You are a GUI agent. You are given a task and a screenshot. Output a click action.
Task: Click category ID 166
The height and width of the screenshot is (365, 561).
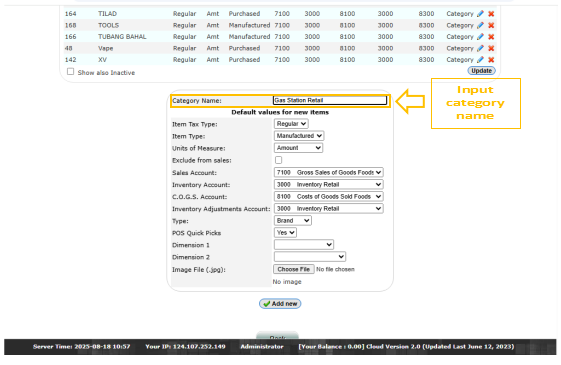(70, 37)
